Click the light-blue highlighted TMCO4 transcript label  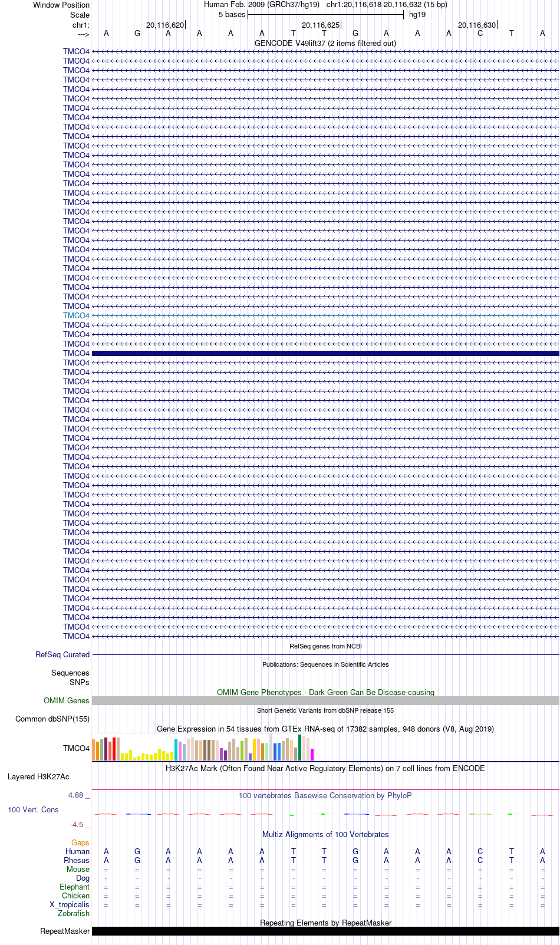pos(77,315)
